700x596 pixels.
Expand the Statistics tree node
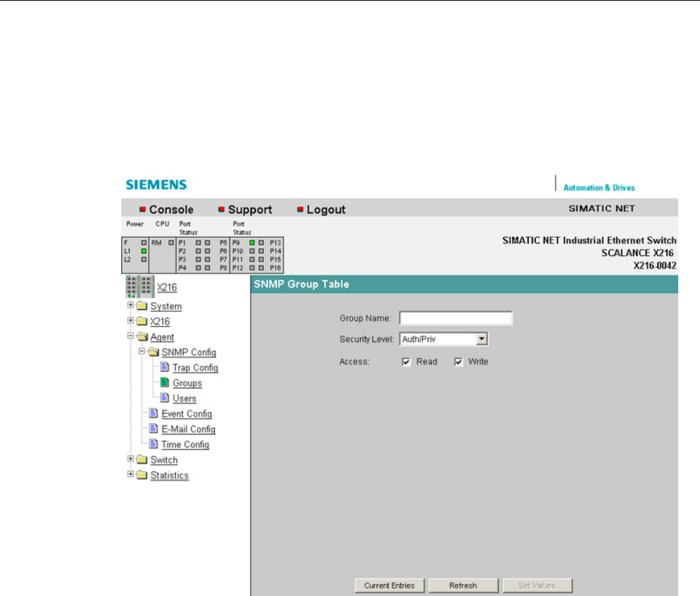pyautogui.click(x=130, y=474)
